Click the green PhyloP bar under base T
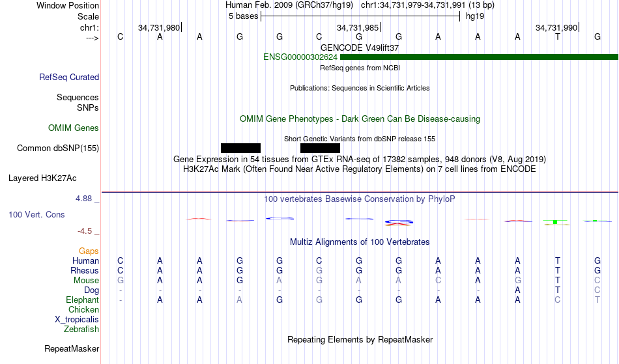The height and width of the screenshot is (364, 619). pyautogui.click(x=555, y=223)
